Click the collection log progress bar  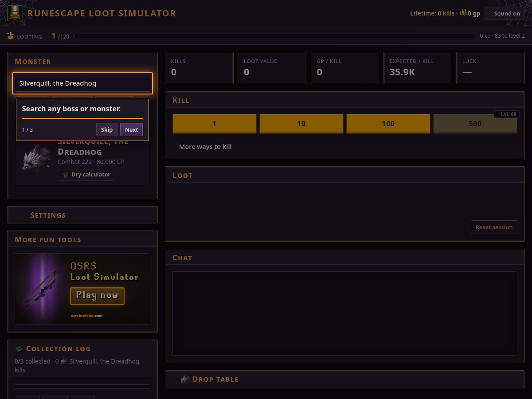pyautogui.click(x=82, y=387)
